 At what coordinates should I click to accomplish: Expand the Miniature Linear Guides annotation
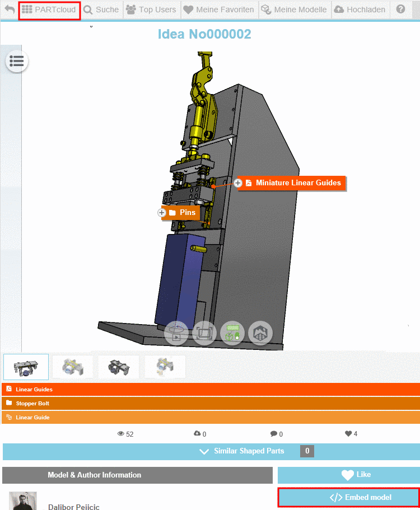click(238, 183)
